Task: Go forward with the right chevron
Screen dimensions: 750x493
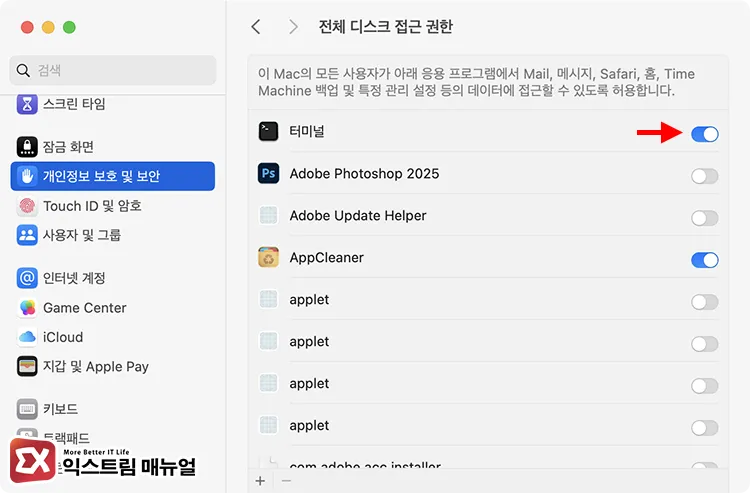Action: click(x=293, y=27)
